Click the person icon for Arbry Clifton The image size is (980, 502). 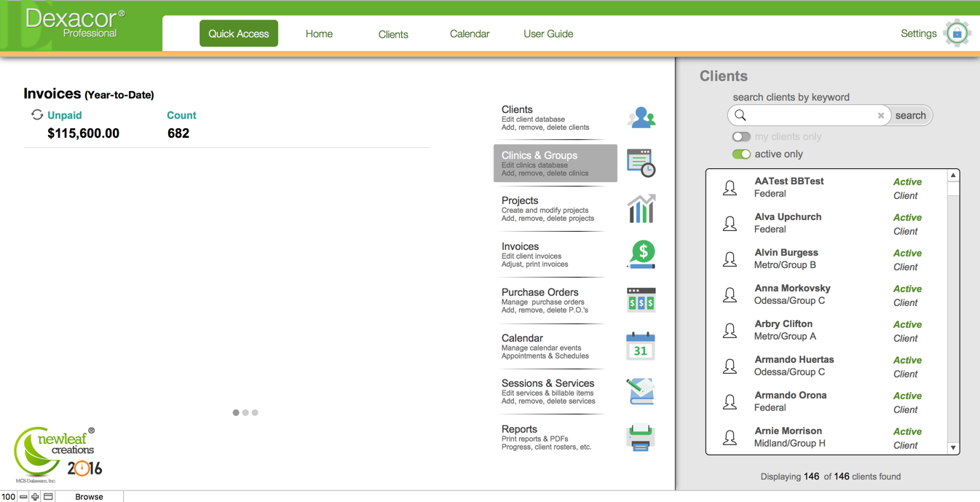(x=730, y=331)
